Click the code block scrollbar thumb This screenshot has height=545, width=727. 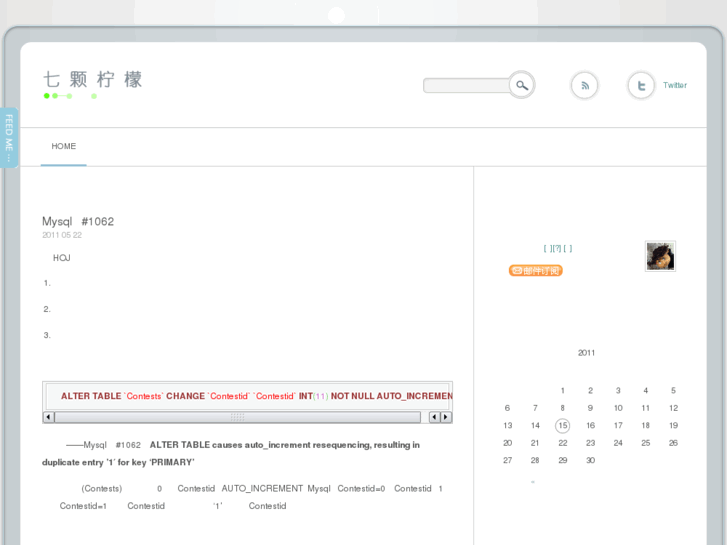click(237, 417)
